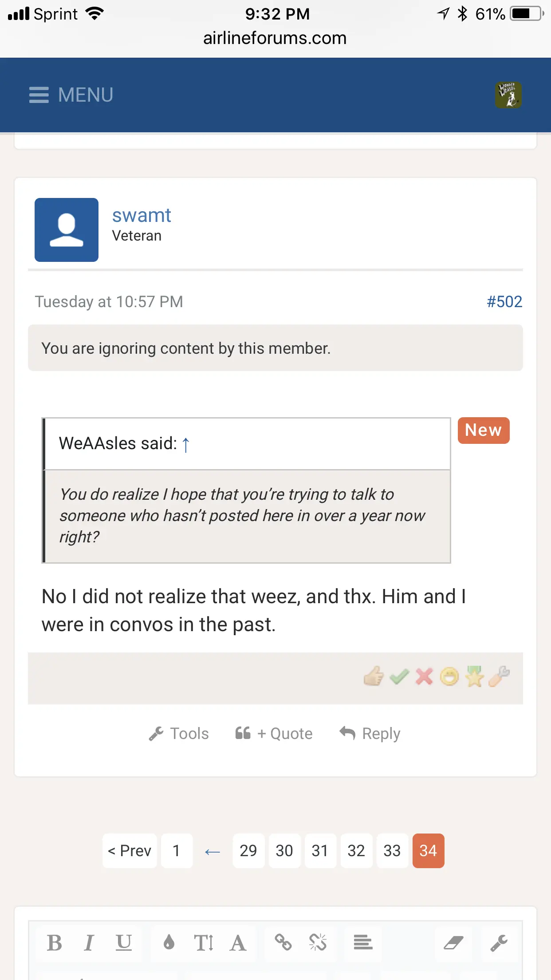
Task: Open swamt's profile link
Action: 141,216
